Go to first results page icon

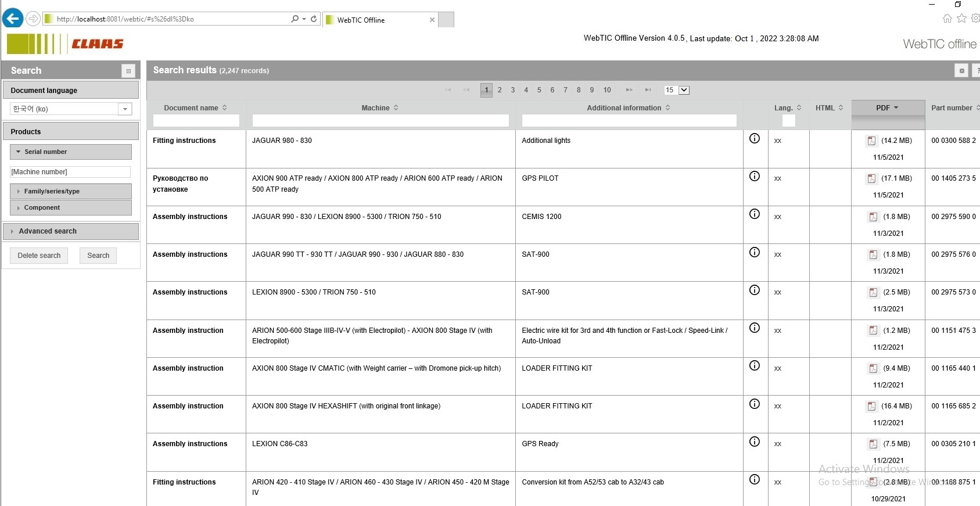(x=448, y=90)
